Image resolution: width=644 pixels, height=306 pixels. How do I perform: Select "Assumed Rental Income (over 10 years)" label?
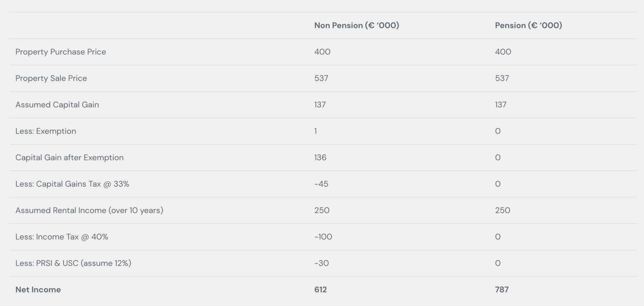(x=89, y=210)
